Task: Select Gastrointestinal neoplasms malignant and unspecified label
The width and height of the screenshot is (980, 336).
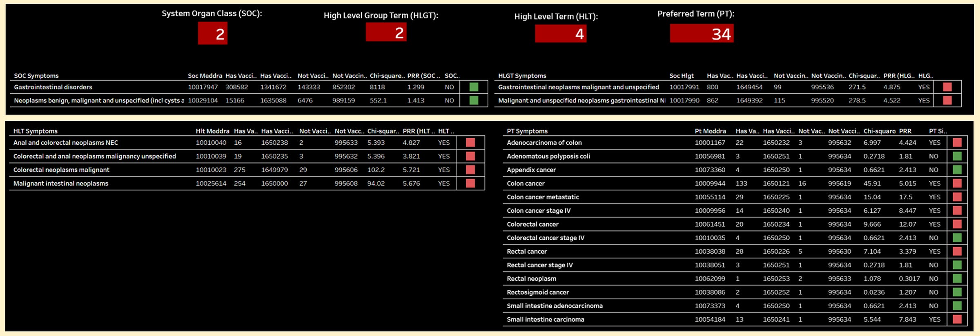Action: coord(579,87)
